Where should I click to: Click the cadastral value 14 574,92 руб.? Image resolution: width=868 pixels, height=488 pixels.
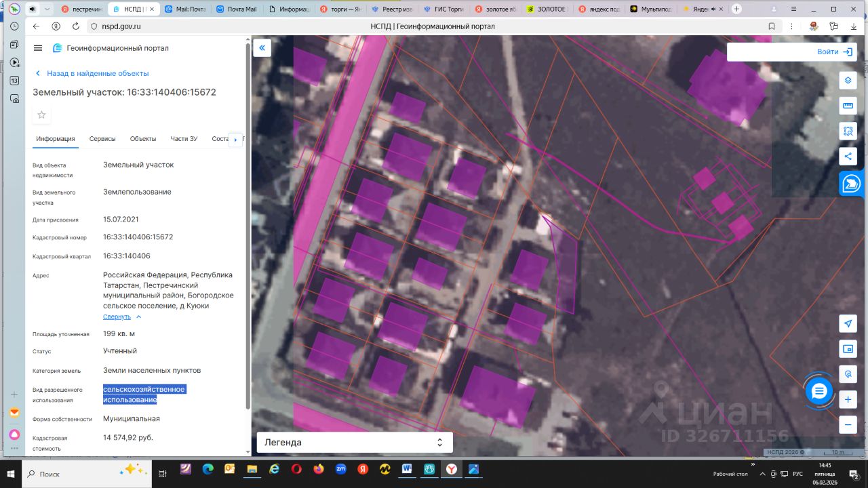click(128, 437)
